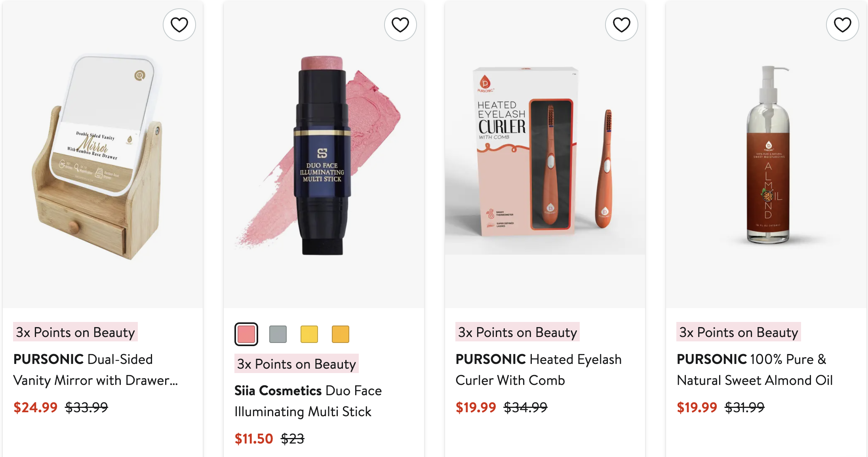Click the Almond Oil bottle image
Screen dimensions: 868x457
[x=767, y=158]
